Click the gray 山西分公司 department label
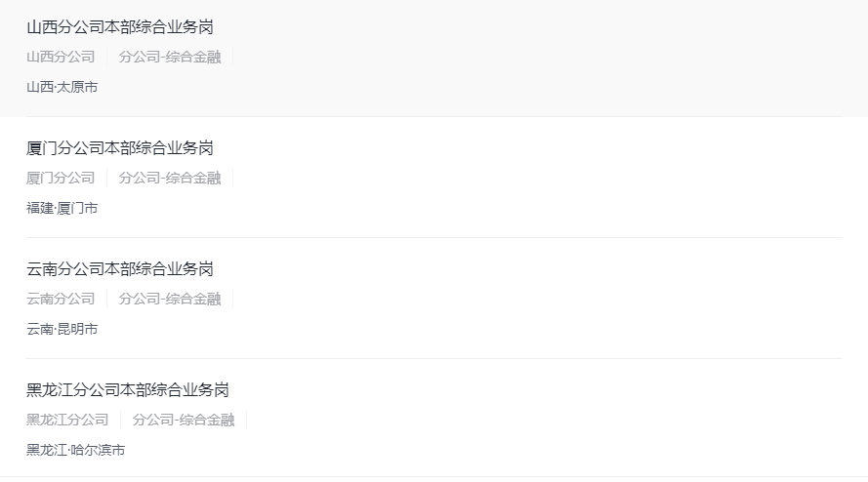Screen dimensions: 868x482 tap(61, 57)
